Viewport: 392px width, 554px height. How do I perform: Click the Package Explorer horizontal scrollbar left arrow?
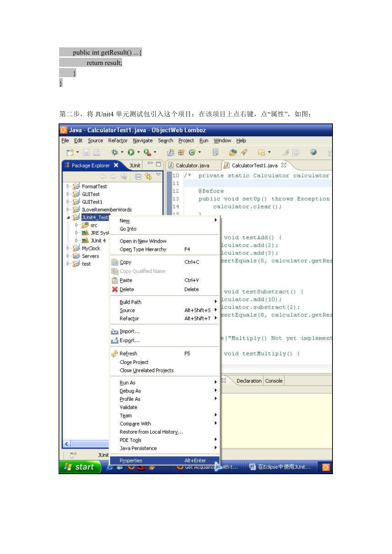[66, 443]
